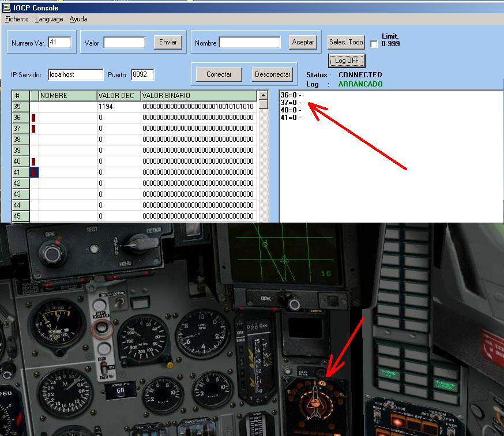Click the IOCP Console title bar icon
504x436 pixels.
click(x=6, y=7)
